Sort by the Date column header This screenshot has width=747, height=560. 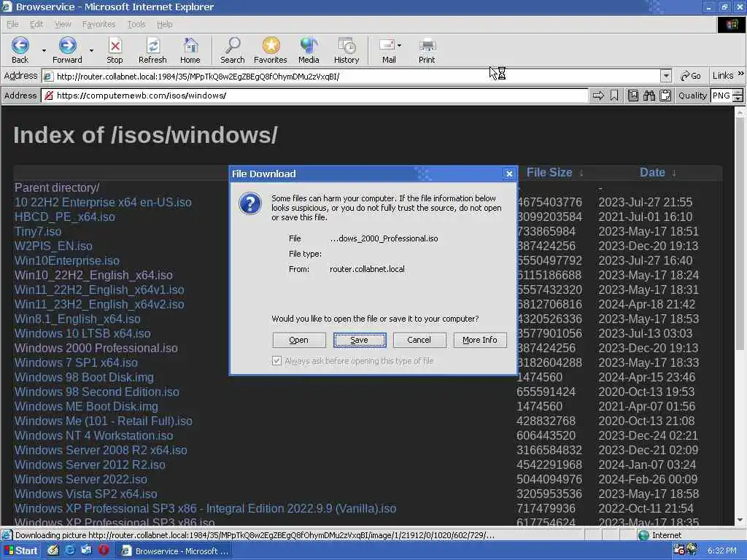(x=652, y=172)
